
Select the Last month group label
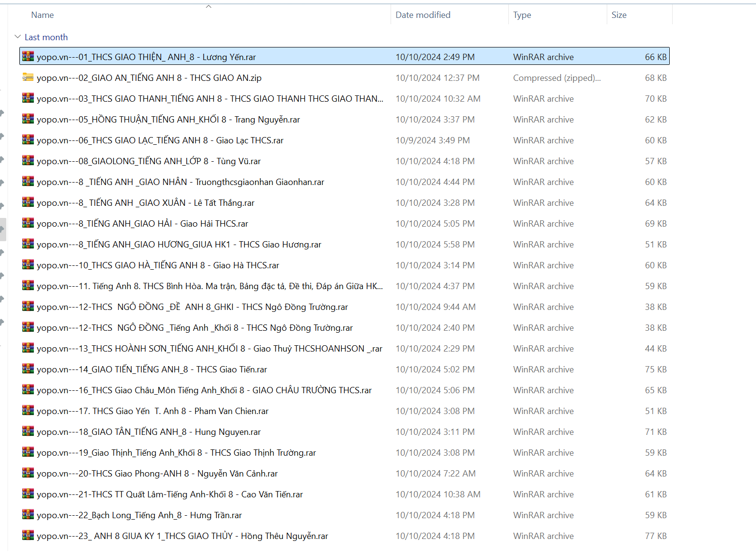[x=46, y=37]
